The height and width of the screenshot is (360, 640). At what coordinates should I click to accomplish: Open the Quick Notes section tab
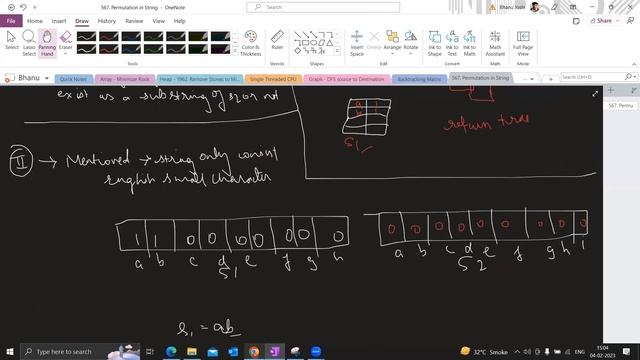pyautogui.click(x=73, y=79)
